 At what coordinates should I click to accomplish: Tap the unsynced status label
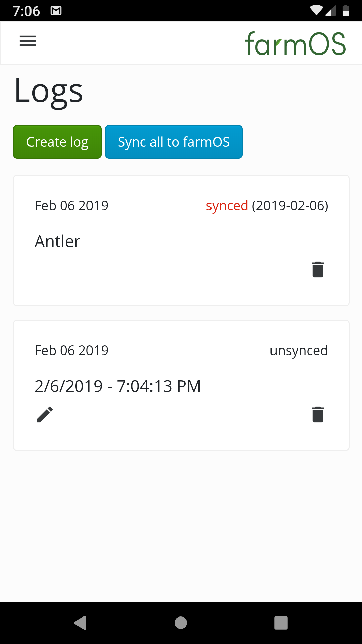[x=299, y=351]
